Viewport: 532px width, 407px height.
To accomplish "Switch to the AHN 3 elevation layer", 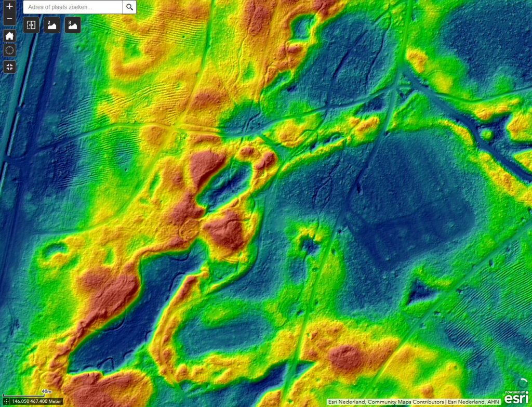I will pyautogui.click(x=72, y=25).
